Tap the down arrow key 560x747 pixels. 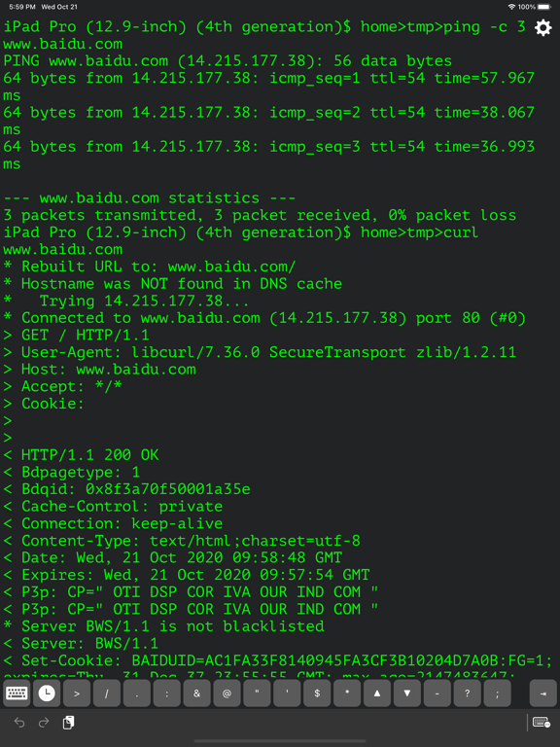(407, 694)
